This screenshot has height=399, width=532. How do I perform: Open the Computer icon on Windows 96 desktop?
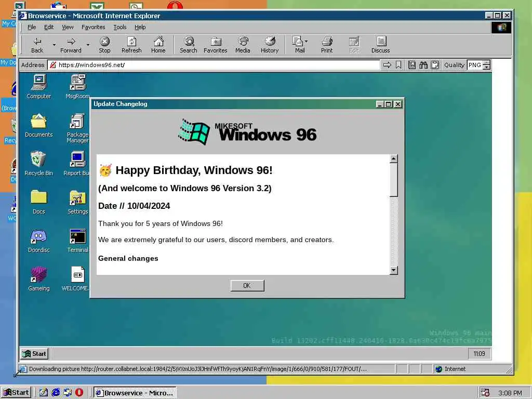(x=38, y=87)
